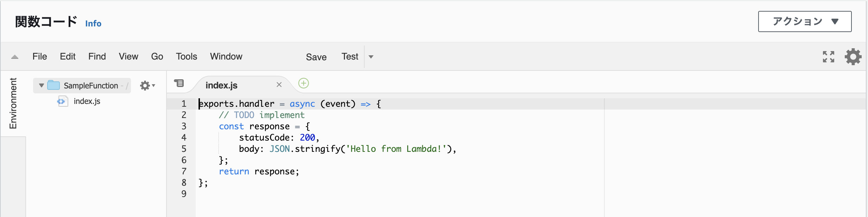
Task: Open the アクション dropdown
Action: click(x=805, y=21)
